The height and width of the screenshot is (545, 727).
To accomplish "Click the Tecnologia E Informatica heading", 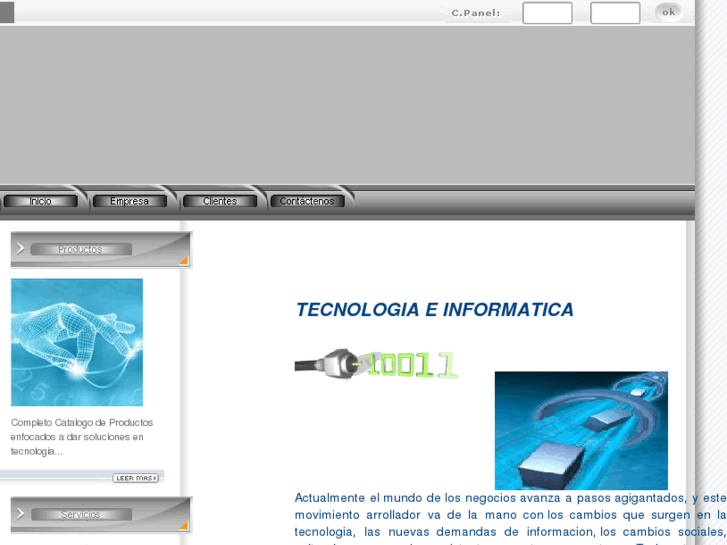I will (434, 310).
